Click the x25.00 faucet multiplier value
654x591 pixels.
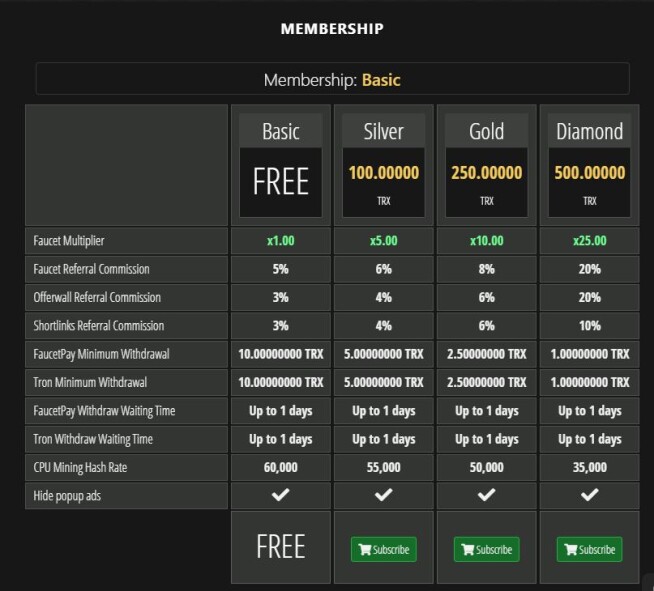pyautogui.click(x=590, y=241)
